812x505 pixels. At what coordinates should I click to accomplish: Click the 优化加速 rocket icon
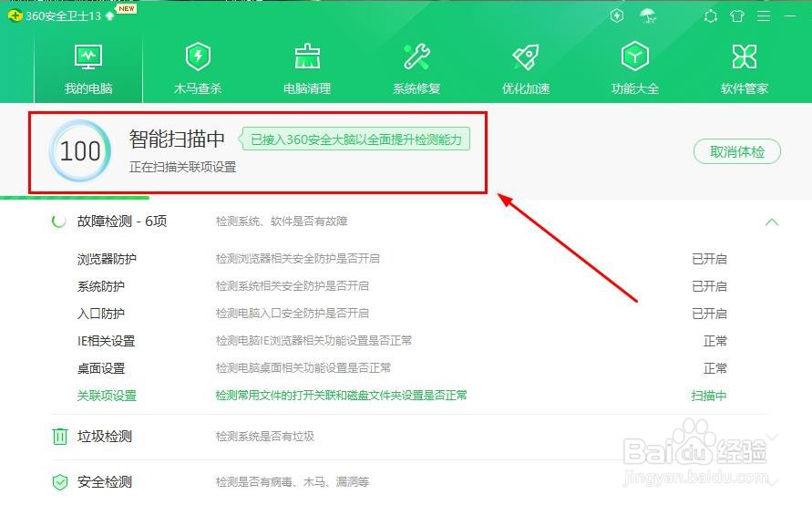point(526,57)
